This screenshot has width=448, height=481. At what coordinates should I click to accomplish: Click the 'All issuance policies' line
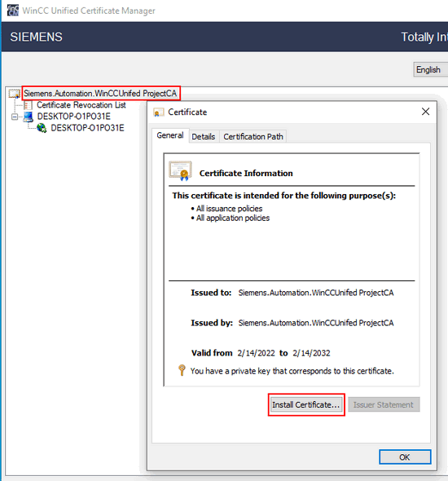pos(229,209)
